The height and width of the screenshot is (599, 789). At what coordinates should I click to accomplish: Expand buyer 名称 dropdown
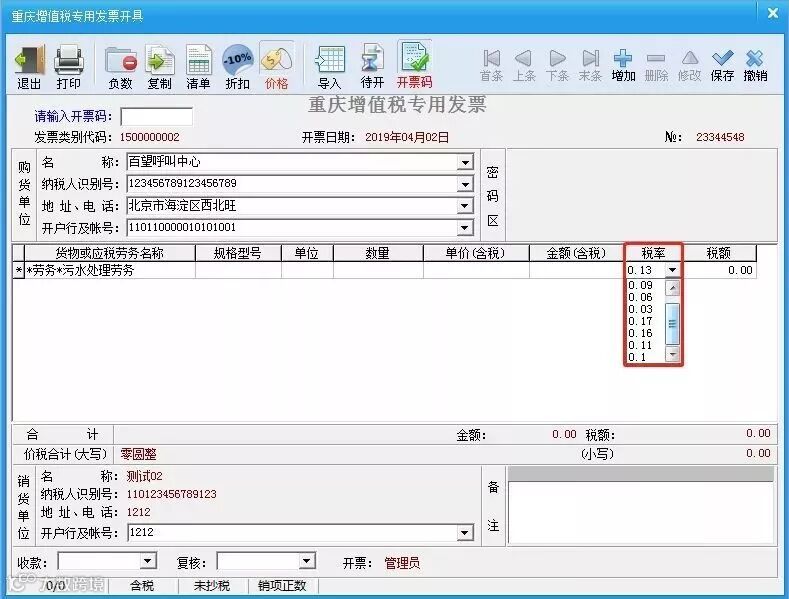pyautogui.click(x=465, y=163)
